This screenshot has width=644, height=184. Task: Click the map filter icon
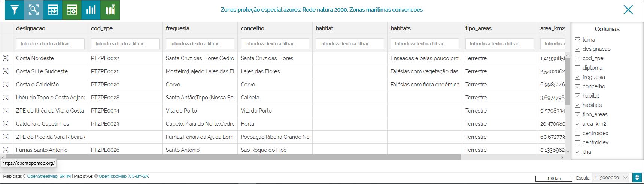click(110, 10)
